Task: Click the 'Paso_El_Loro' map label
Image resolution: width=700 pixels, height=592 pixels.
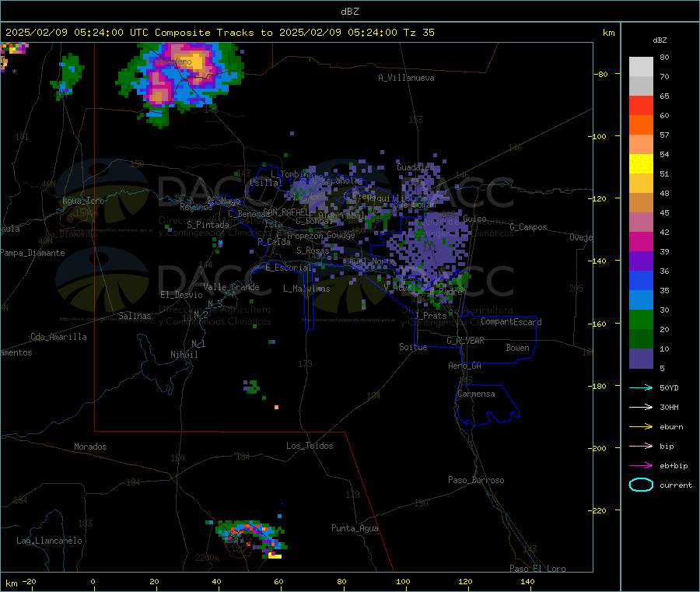Action: click(x=537, y=569)
